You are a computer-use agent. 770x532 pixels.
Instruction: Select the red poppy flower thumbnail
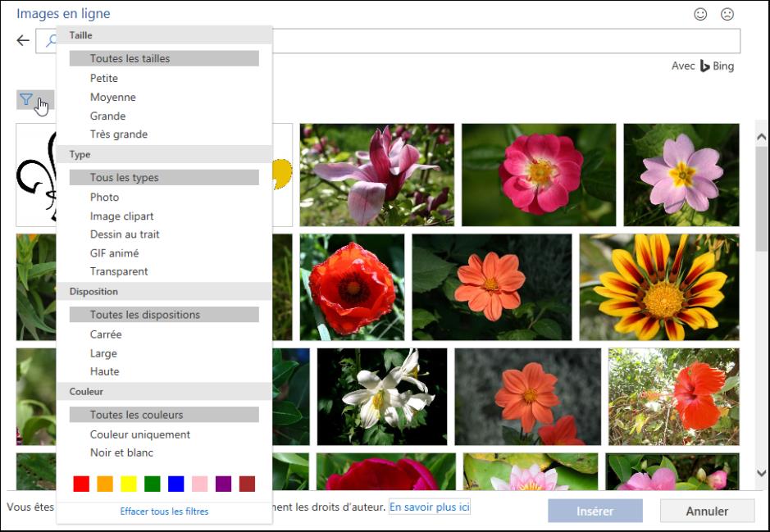[353, 287]
